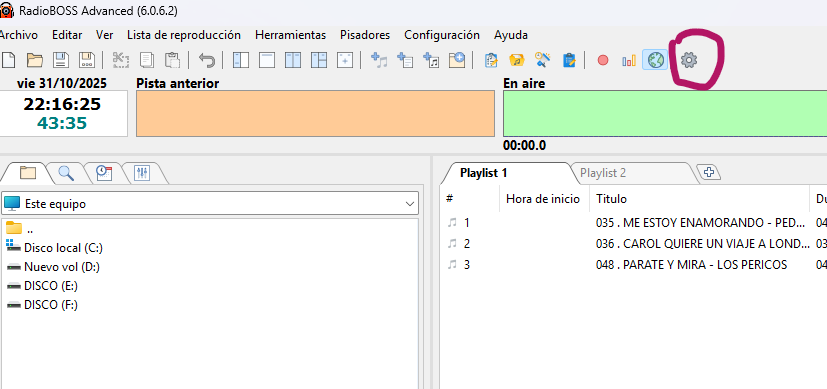The width and height of the screenshot is (827, 389).
Task: Open the Lista de reproducción menu
Action: coord(184,35)
